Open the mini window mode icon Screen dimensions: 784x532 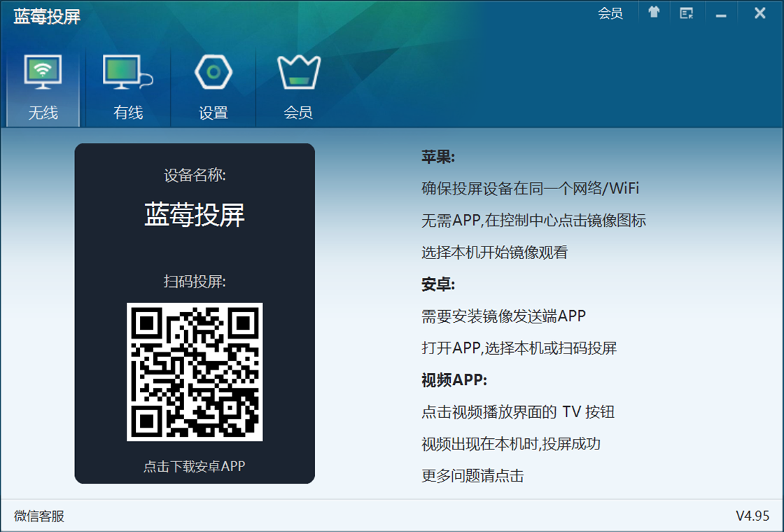coord(687,13)
